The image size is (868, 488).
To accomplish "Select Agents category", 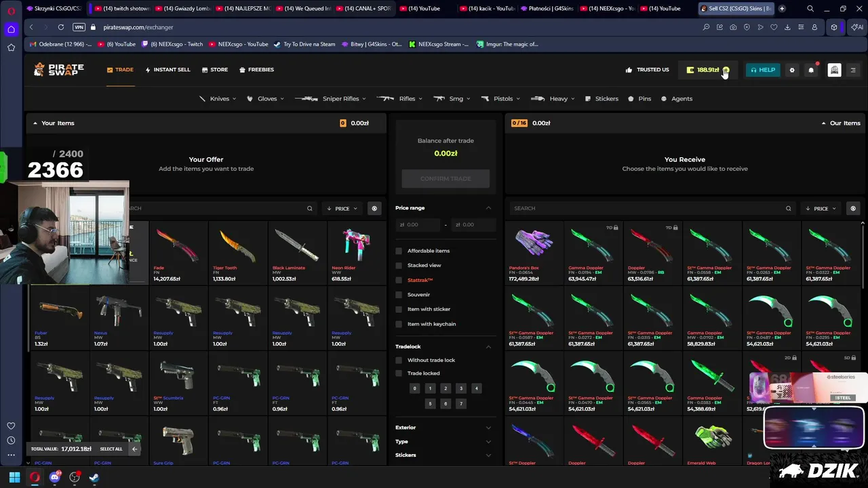I will point(677,99).
